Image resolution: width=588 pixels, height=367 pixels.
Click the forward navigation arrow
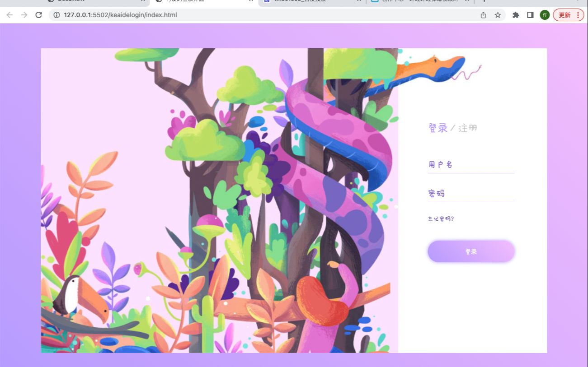24,15
